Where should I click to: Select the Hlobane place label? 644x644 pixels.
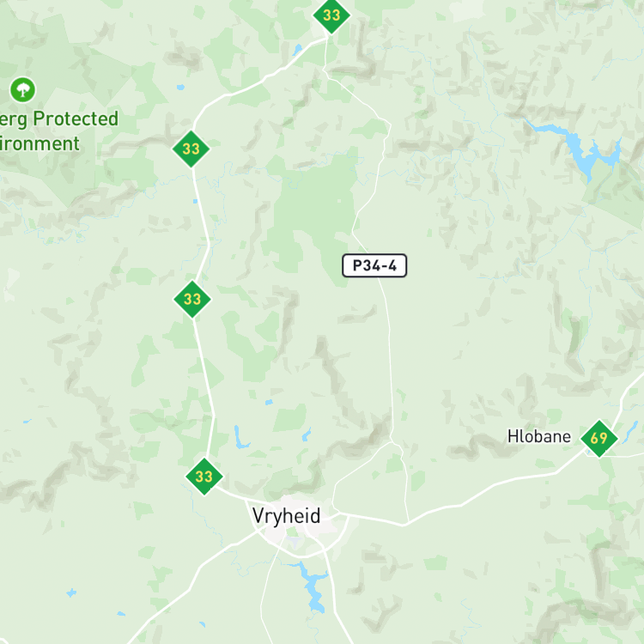[x=539, y=436]
